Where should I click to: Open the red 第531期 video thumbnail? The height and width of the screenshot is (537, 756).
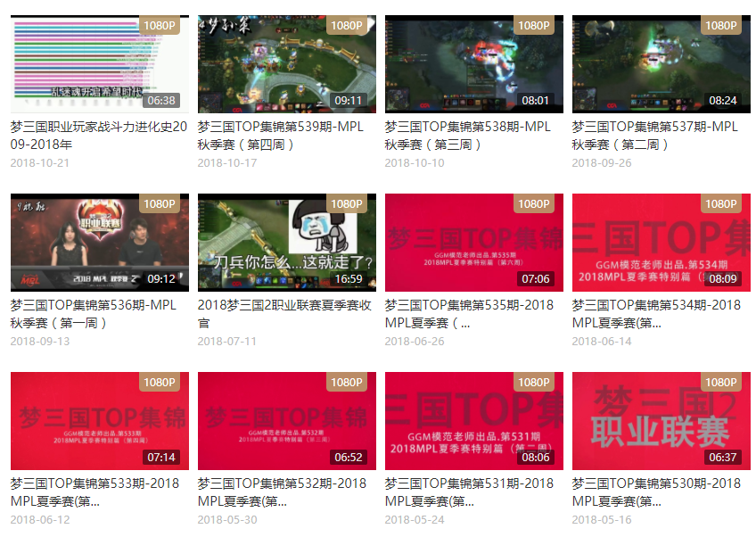coord(474,421)
